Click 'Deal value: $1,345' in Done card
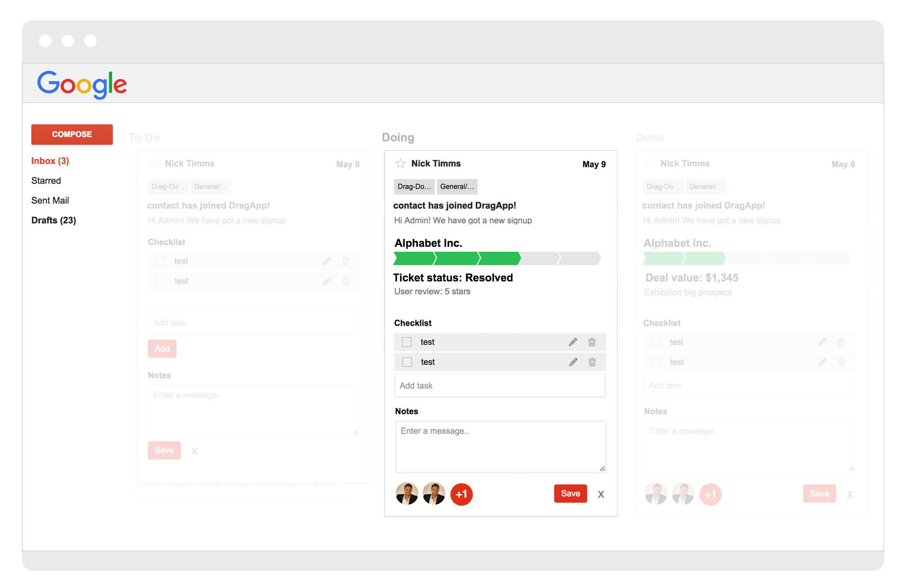This screenshot has height=588, width=899. [692, 278]
